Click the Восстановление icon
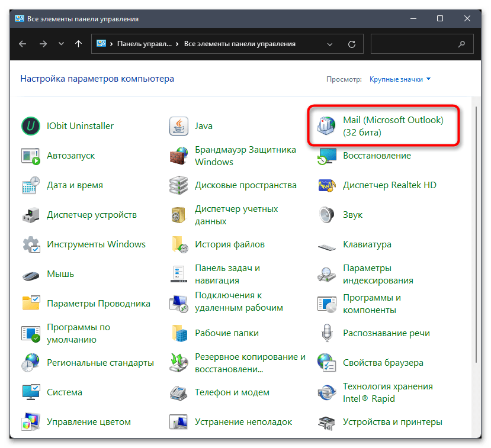This screenshot has height=448, width=491. [x=326, y=156]
